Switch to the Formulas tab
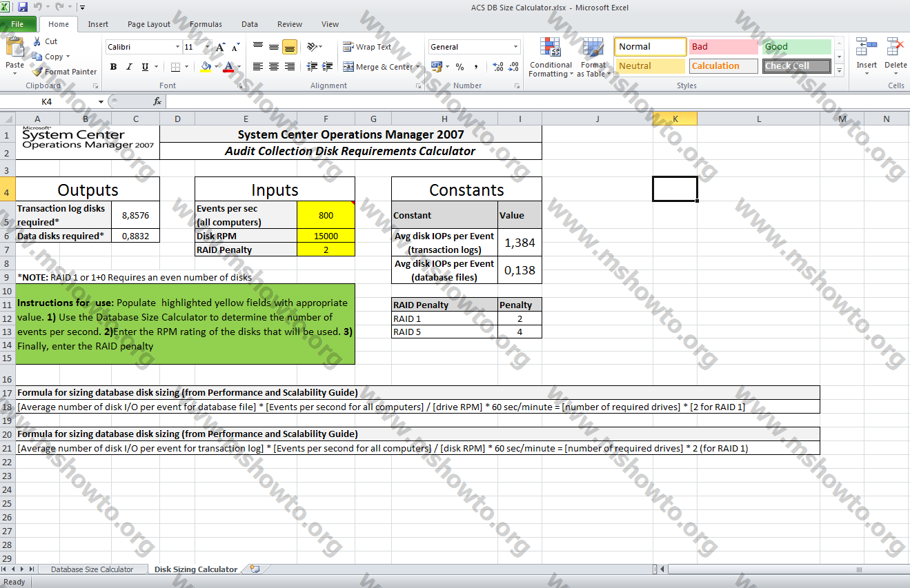The width and height of the screenshot is (910, 588). tap(206, 24)
